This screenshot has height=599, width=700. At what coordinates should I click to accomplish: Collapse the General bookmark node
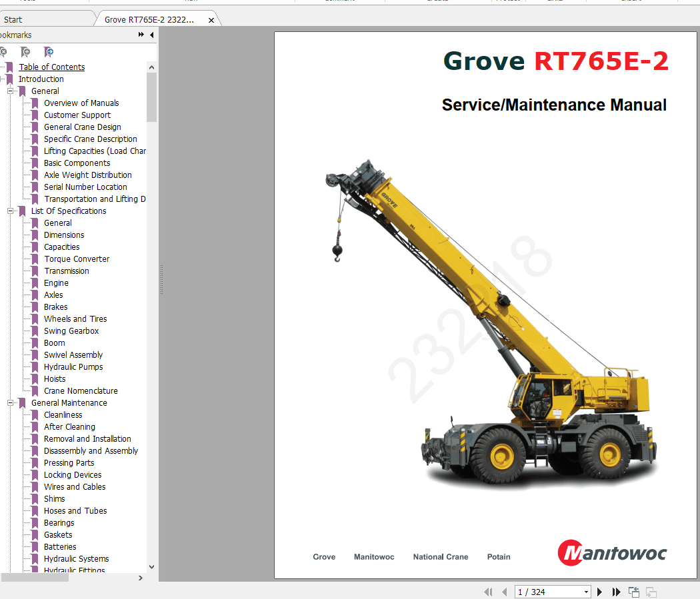(9, 91)
